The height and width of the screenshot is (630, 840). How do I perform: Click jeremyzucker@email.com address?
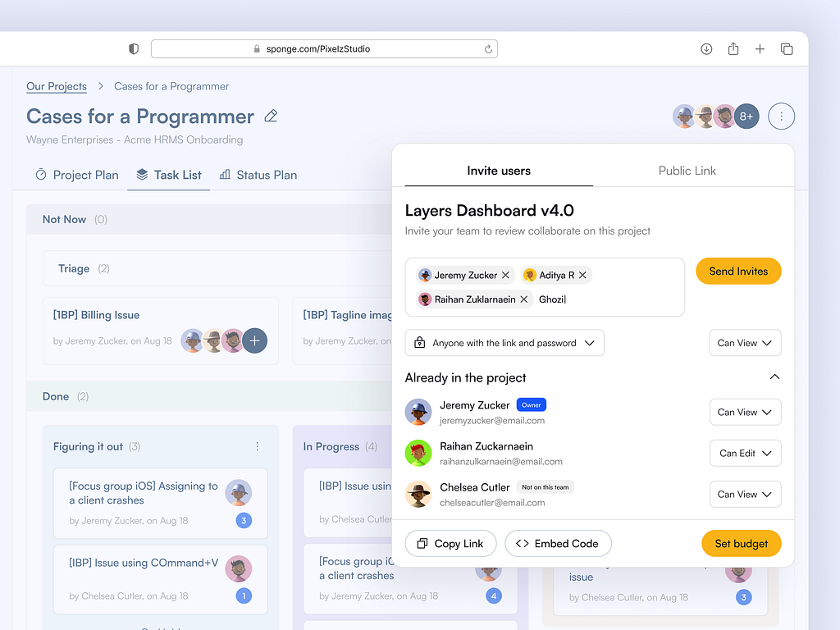click(492, 421)
